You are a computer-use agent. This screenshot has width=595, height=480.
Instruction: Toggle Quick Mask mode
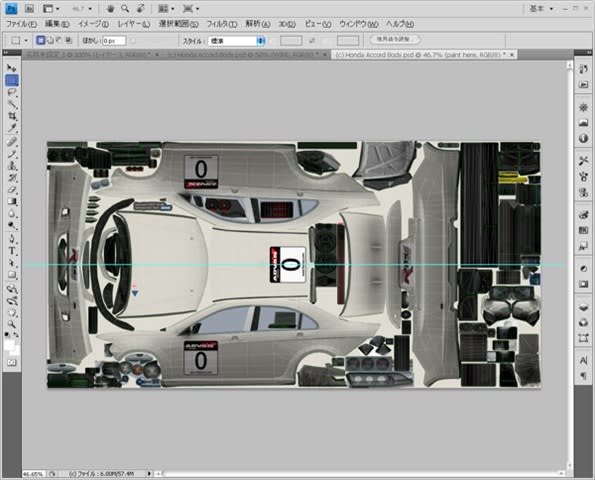point(12,363)
